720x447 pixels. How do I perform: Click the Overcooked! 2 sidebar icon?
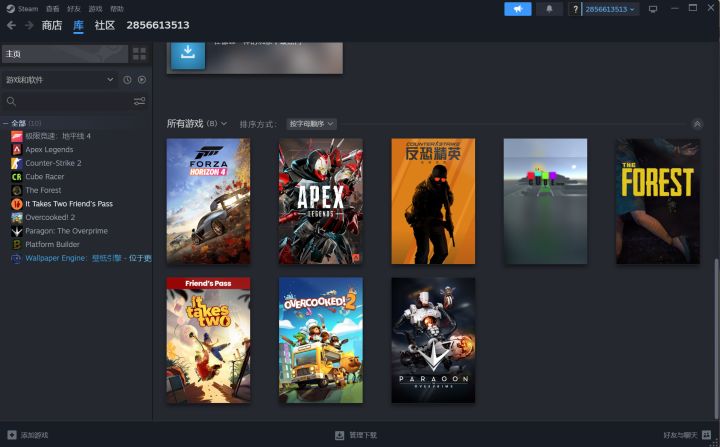[17, 217]
